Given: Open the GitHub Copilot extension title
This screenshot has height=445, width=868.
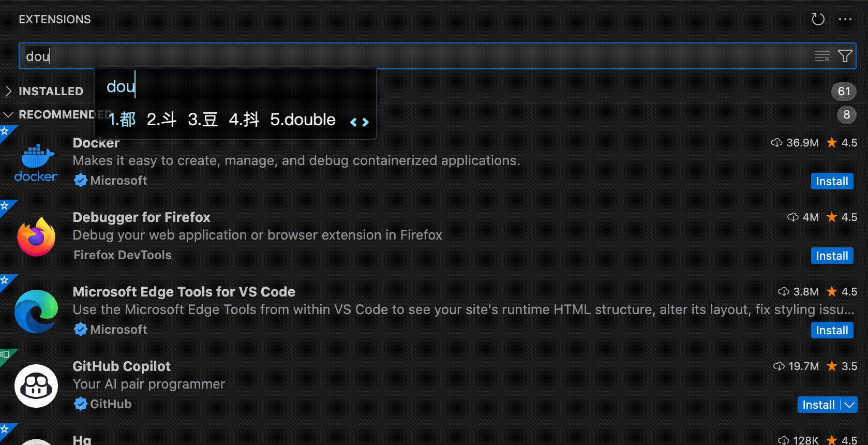Looking at the screenshot, I should (122, 366).
